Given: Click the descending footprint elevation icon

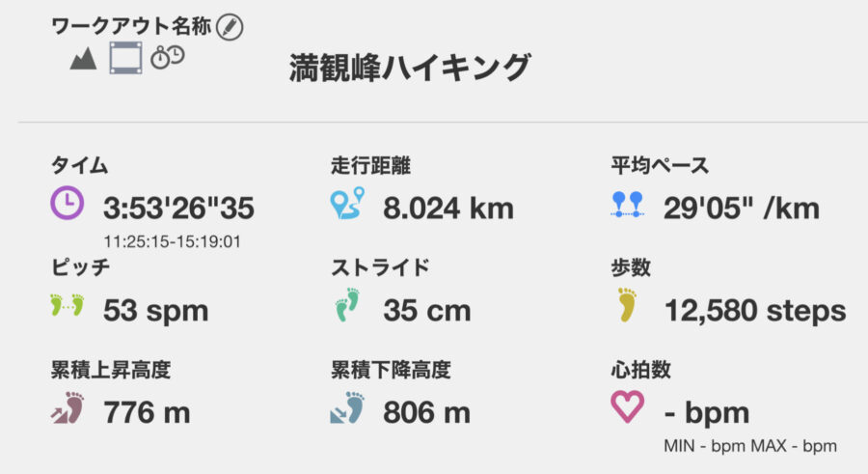Looking at the screenshot, I should [x=347, y=407].
